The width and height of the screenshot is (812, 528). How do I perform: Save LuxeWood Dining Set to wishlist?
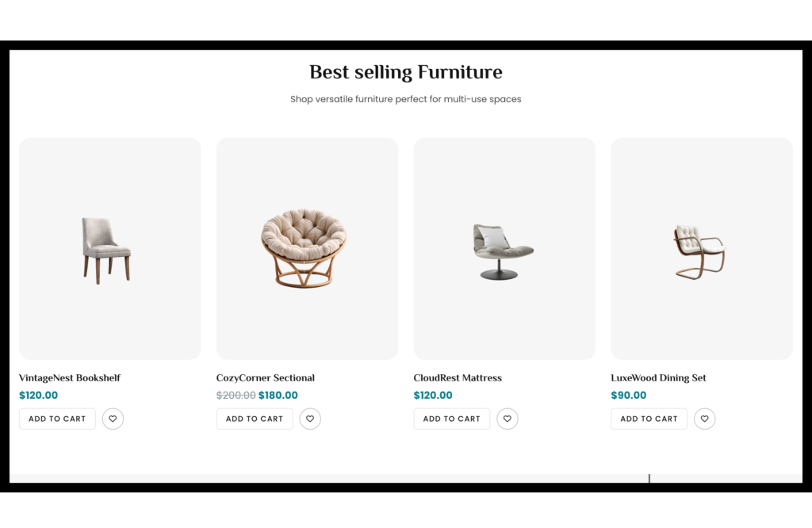click(705, 419)
